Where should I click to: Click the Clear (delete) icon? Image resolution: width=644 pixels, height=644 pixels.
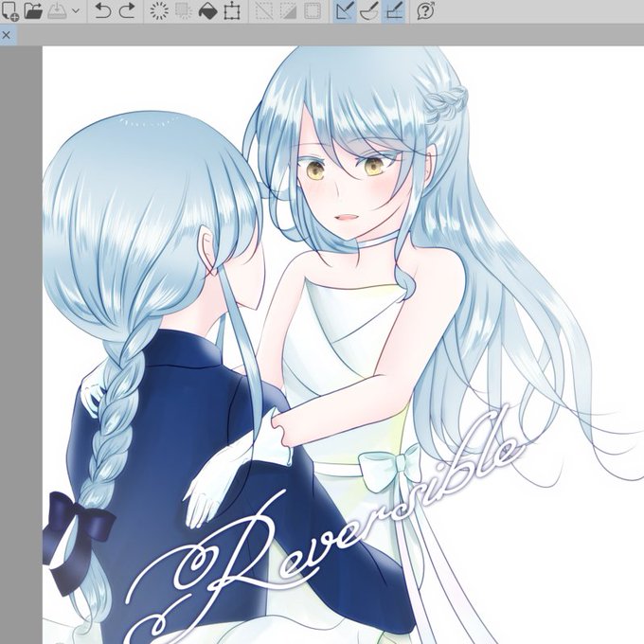click(159, 11)
